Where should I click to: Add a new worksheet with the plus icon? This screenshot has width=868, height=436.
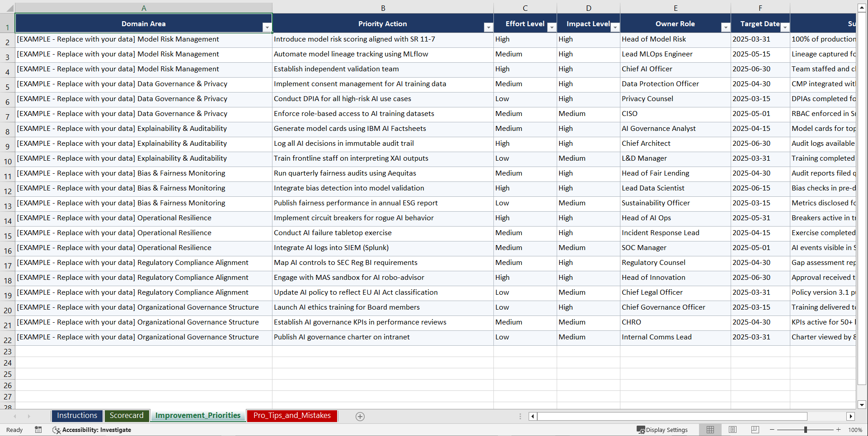pyautogui.click(x=360, y=416)
